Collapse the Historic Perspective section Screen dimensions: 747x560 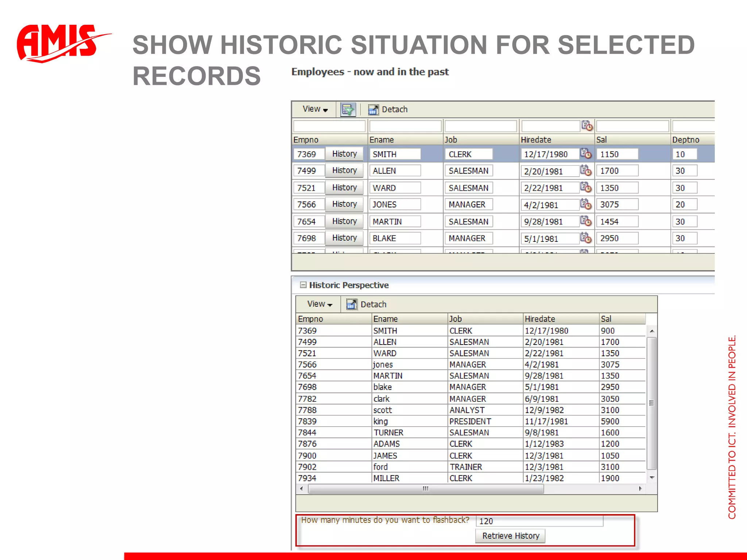[303, 285]
